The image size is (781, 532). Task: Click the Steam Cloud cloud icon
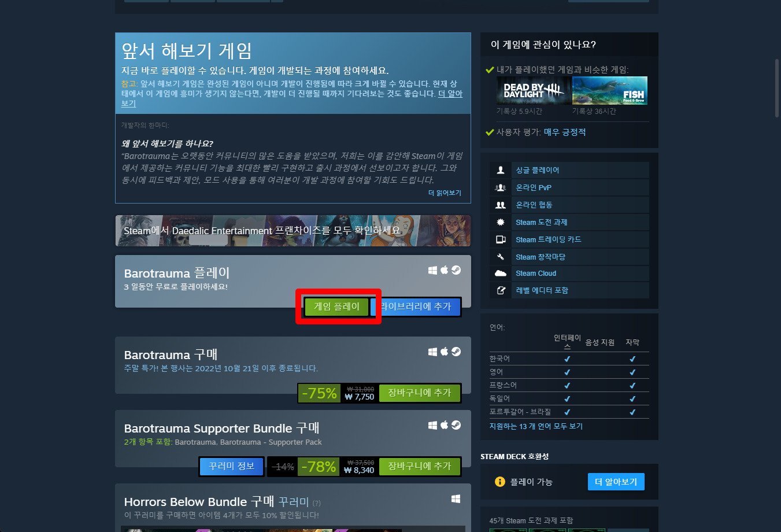coord(501,274)
